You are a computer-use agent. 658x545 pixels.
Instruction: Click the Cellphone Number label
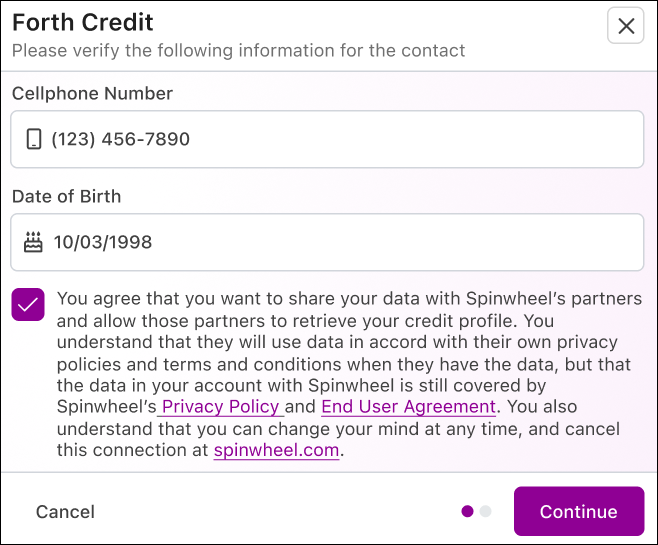point(92,93)
